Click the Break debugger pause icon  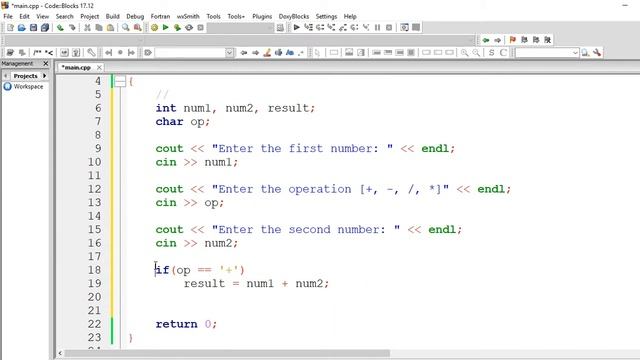click(378, 27)
